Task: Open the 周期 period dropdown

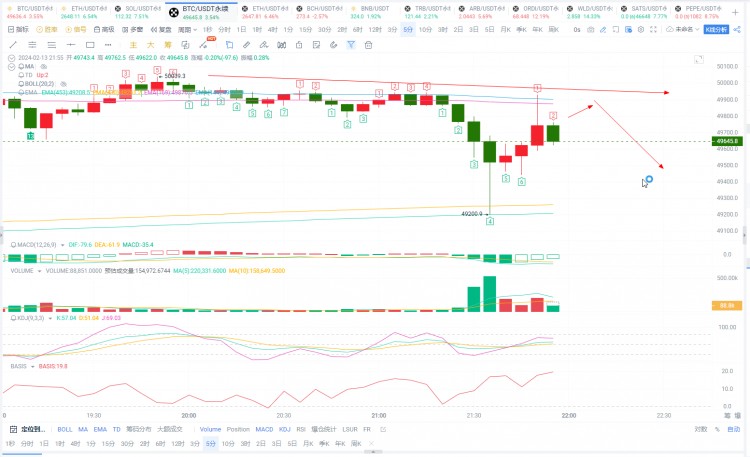Action: (188, 30)
